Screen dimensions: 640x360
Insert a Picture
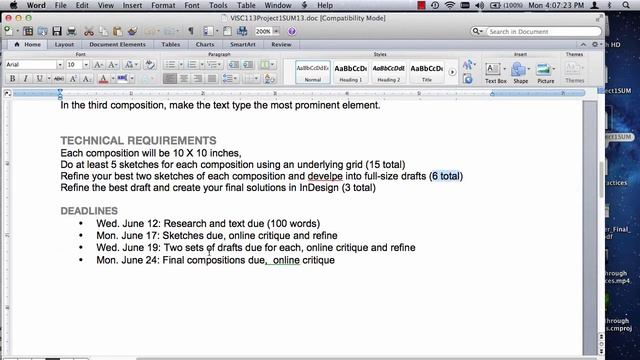click(545, 73)
